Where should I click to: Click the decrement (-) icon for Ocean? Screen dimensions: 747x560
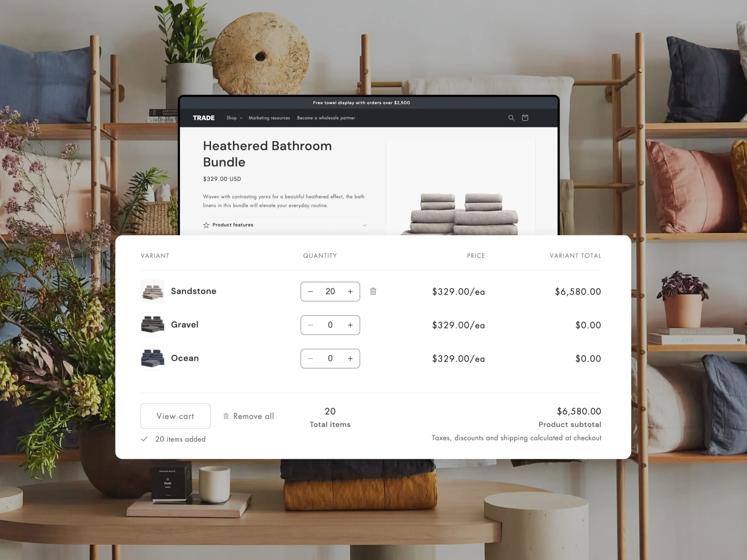pos(310,358)
